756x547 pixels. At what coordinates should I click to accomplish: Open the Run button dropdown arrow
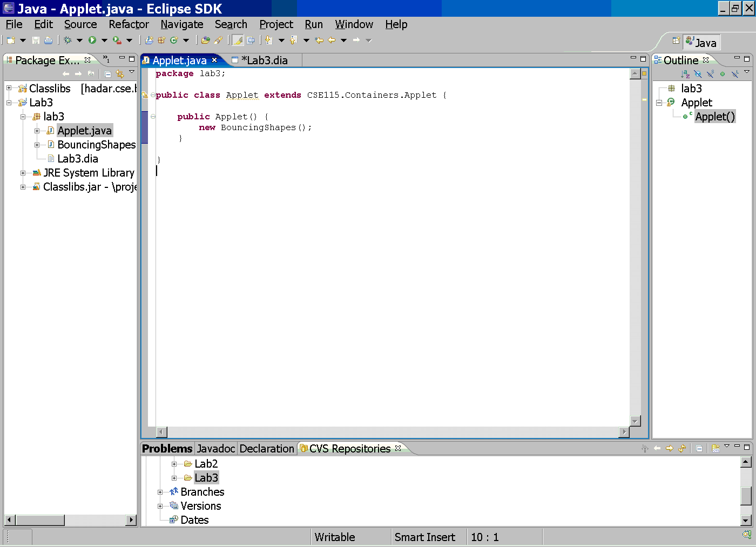click(104, 40)
